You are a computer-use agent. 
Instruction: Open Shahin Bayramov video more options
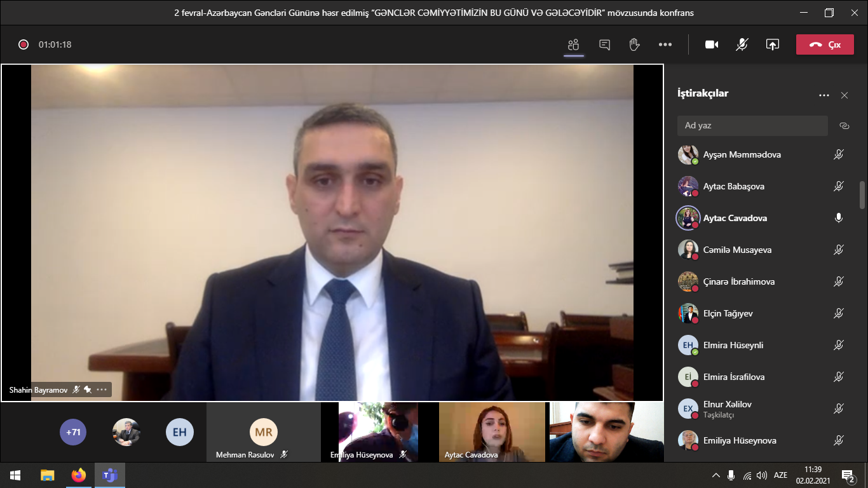(x=102, y=390)
